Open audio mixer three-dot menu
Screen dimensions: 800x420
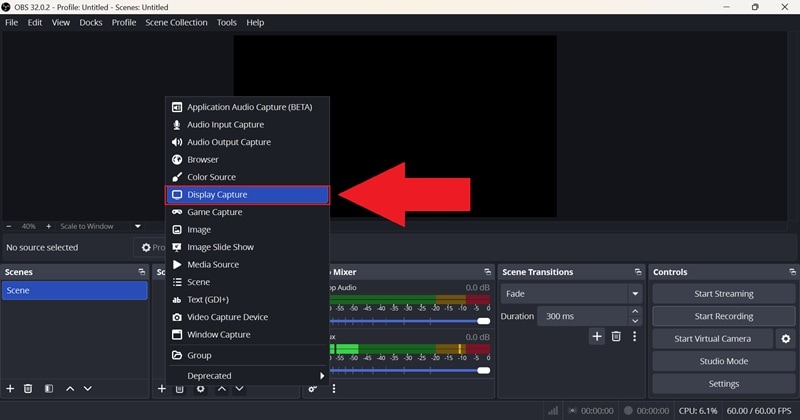[x=334, y=389]
